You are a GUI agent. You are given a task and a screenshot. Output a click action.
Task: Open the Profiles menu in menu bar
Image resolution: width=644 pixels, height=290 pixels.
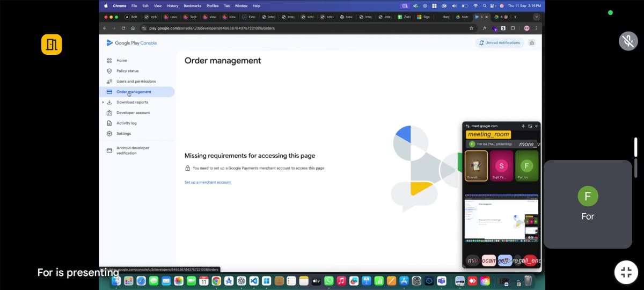[213, 6]
